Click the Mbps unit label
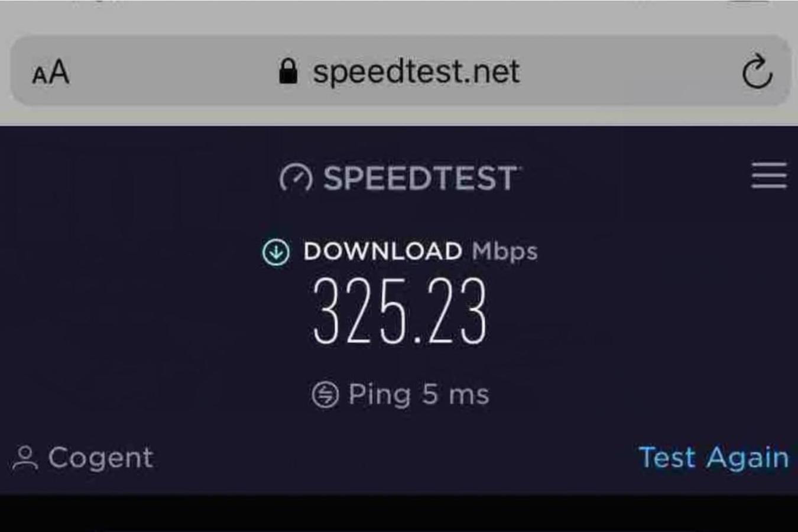The height and width of the screenshot is (532, 798). tap(505, 252)
